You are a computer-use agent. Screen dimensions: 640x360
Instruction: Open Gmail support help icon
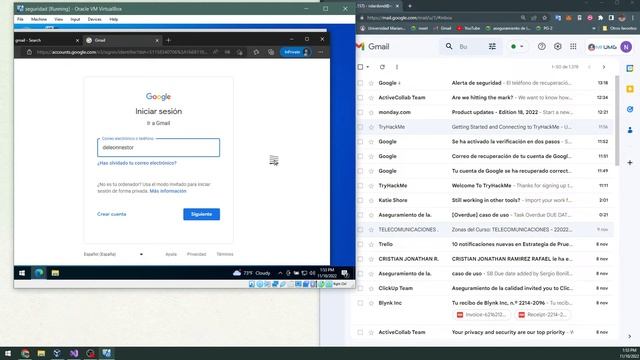pos(542,47)
